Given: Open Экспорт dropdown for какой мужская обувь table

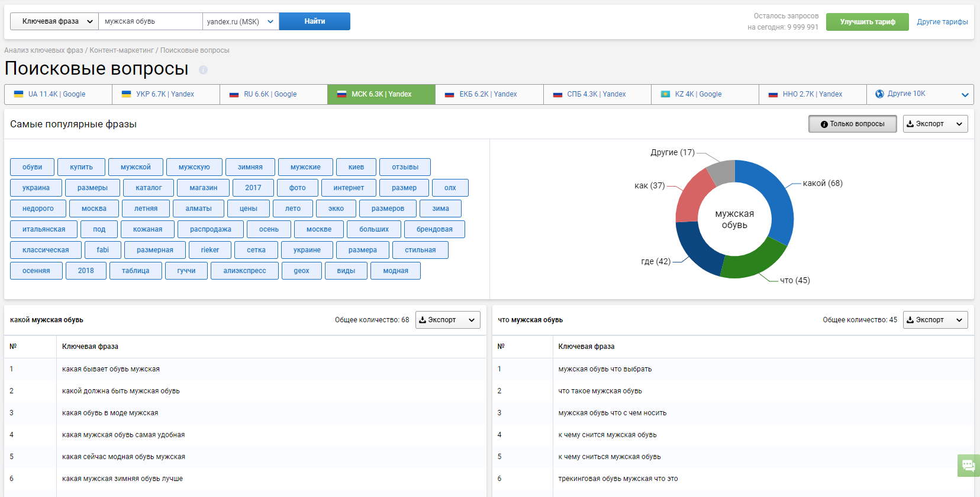Looking at the screenshot, I should click(x=447, y=320).
